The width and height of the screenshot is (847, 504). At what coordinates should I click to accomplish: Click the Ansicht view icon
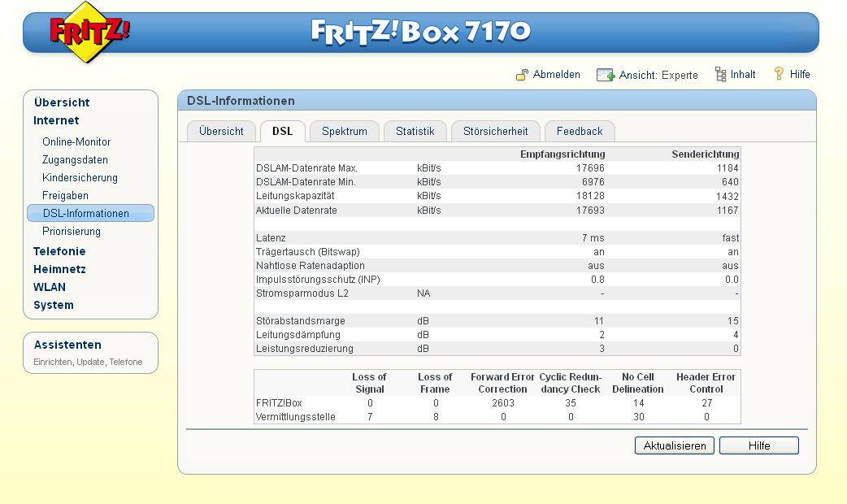[605, 75]
